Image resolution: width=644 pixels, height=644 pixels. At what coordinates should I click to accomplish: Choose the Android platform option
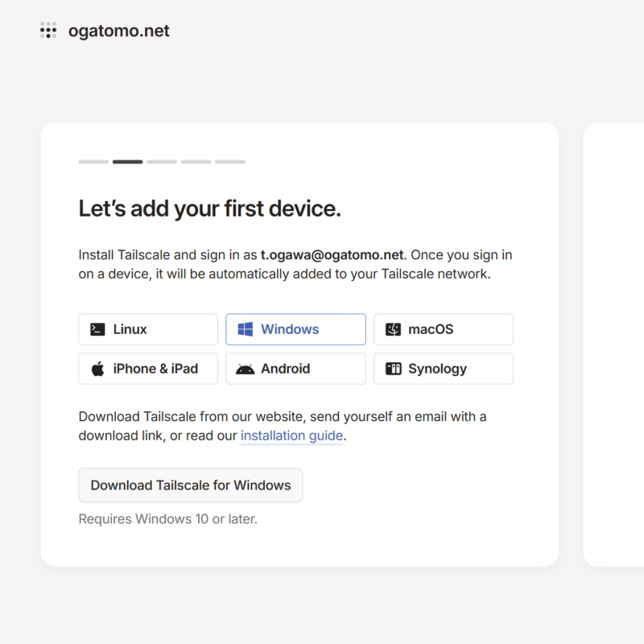point(295,369)
